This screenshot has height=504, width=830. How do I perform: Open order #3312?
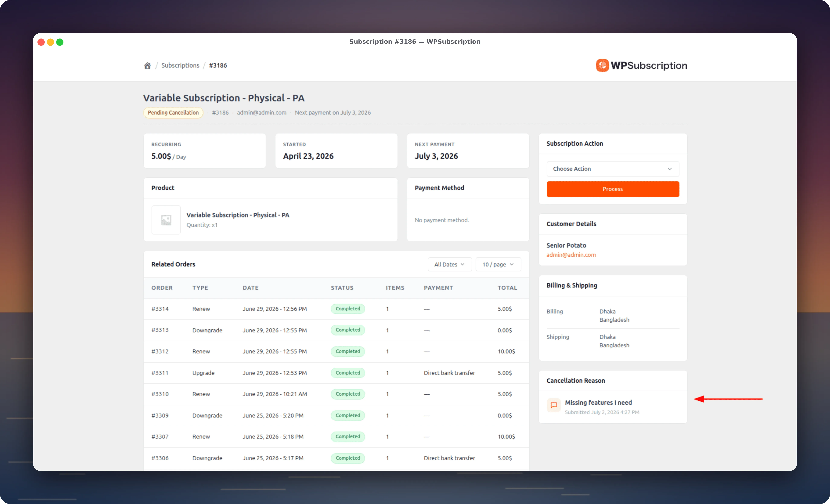click(x=160, y=352)
